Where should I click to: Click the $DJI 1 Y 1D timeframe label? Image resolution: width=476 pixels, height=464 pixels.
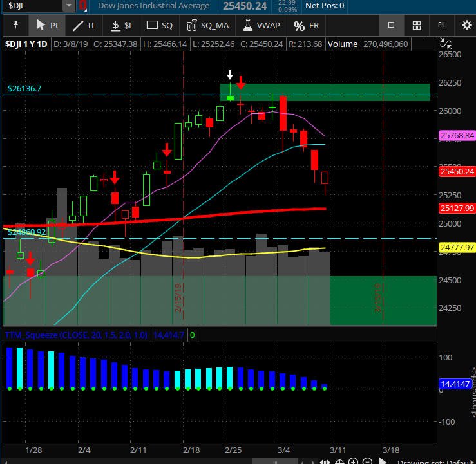point(26,44)
